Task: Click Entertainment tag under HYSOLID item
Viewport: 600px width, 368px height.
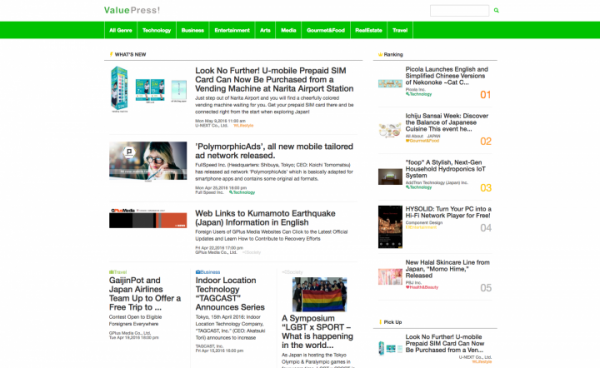Action: [421, 227]
